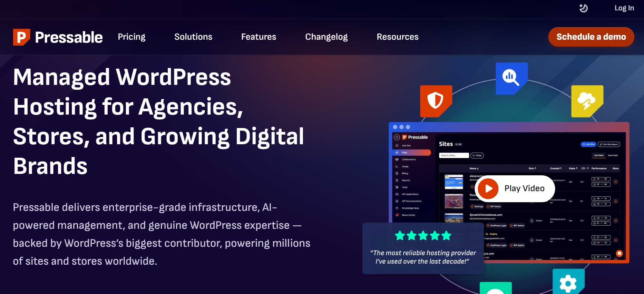This screenshot has width=644, height=294.
Task: Sort the sites table by State
Action: pos(573,168)
